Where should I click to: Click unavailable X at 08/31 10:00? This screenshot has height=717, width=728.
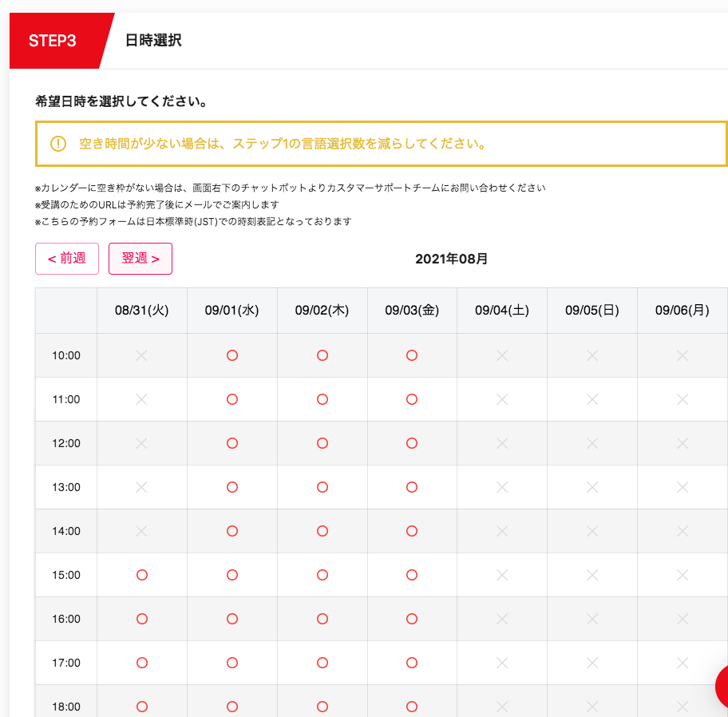pyautogui.click(x=142, y=355)
